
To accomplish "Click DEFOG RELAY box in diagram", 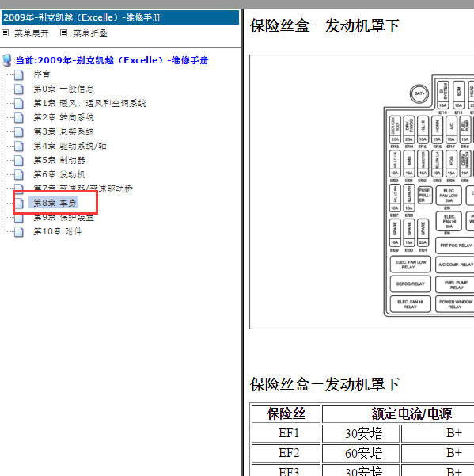I will [x=411, y=284].
